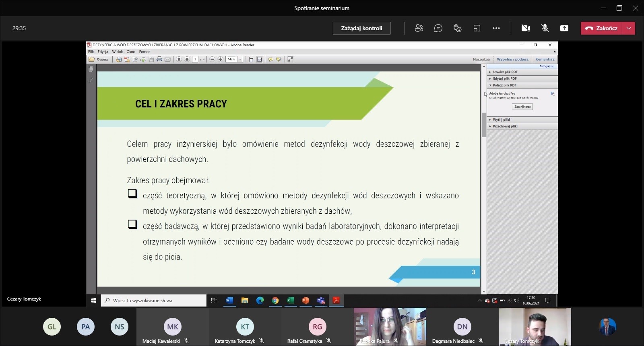This screenshot has height=346, width=644.
Task: Expand the 'Wyślij pliki' section
Action: click(501, 119)
